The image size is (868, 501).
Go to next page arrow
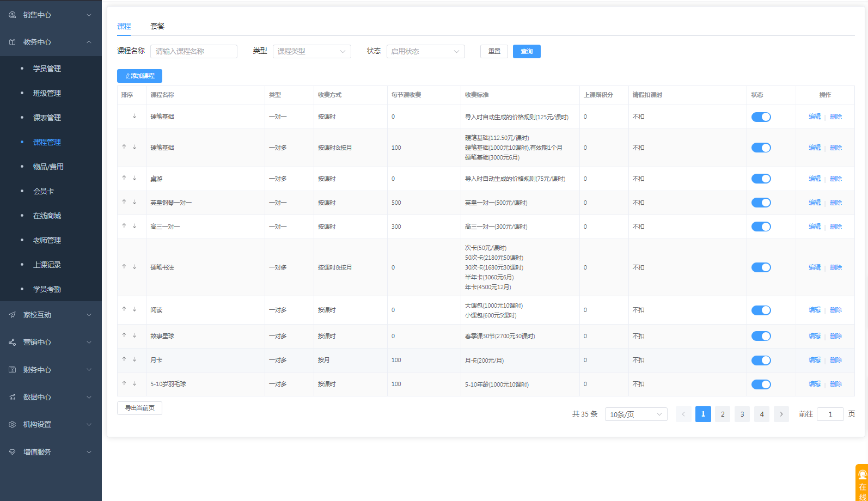coord(781,414)
